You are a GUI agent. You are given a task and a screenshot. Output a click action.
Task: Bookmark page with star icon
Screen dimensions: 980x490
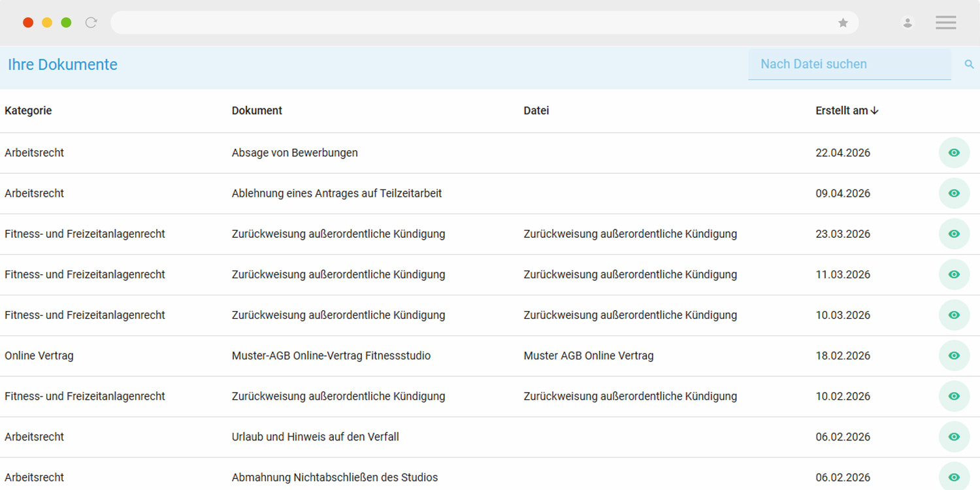click(843, 23)
